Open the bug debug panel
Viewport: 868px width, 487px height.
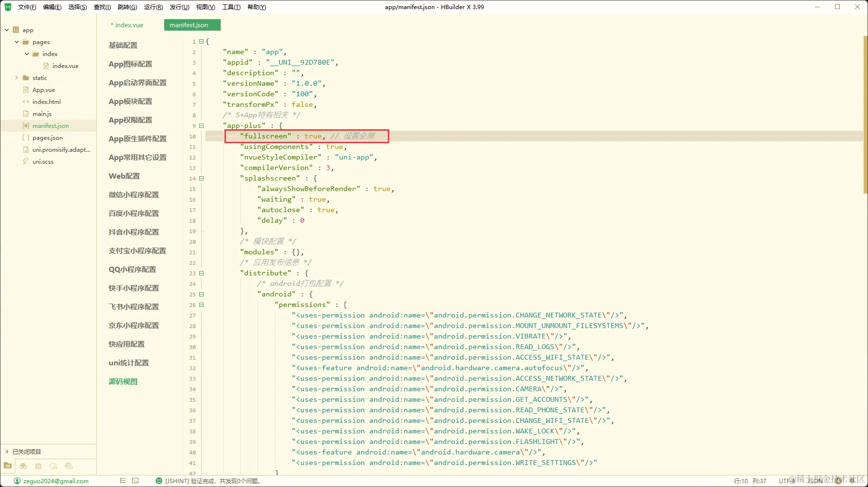38,466
